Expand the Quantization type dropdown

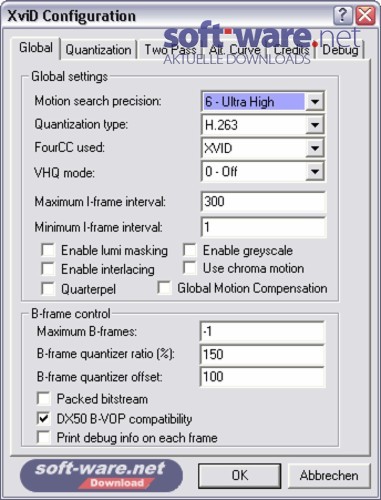(x=315, y=125)
